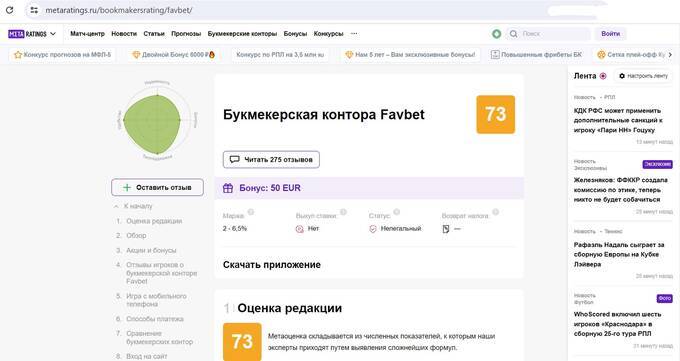Click the plus icon in Оставить отзыв

(127, 187)
